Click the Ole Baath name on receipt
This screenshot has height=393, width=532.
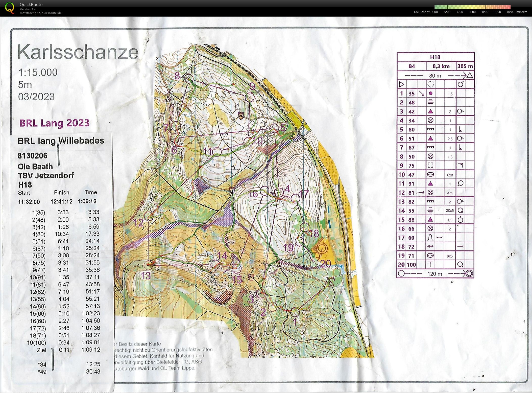pos(35,167)
